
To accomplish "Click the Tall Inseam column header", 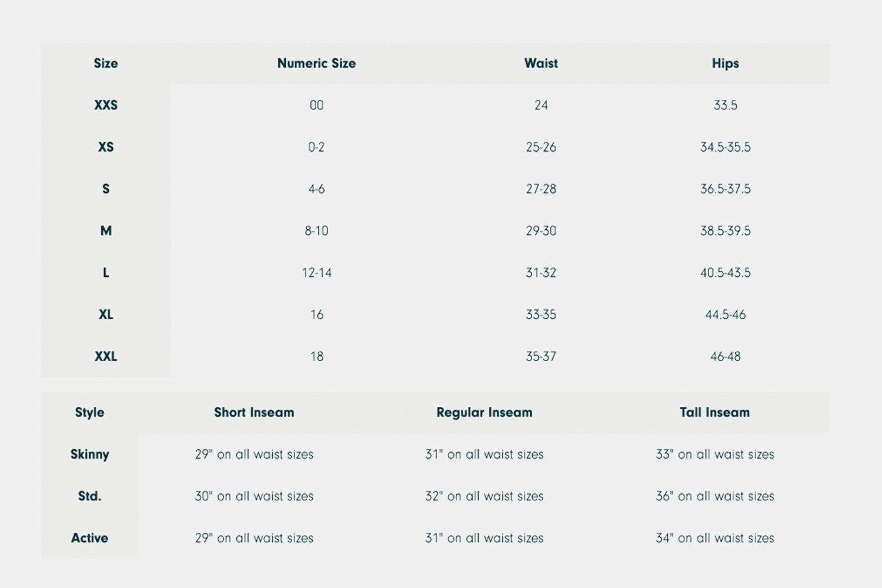I will click(714, 413).
